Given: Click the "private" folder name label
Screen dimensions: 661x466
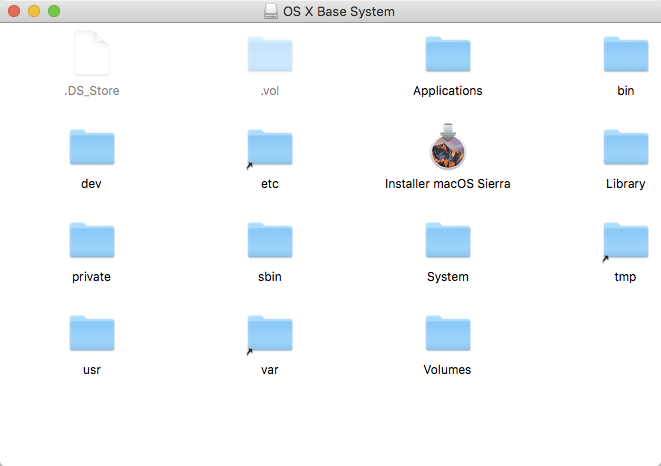Looking at the screenshot, I should click(91, 277).
